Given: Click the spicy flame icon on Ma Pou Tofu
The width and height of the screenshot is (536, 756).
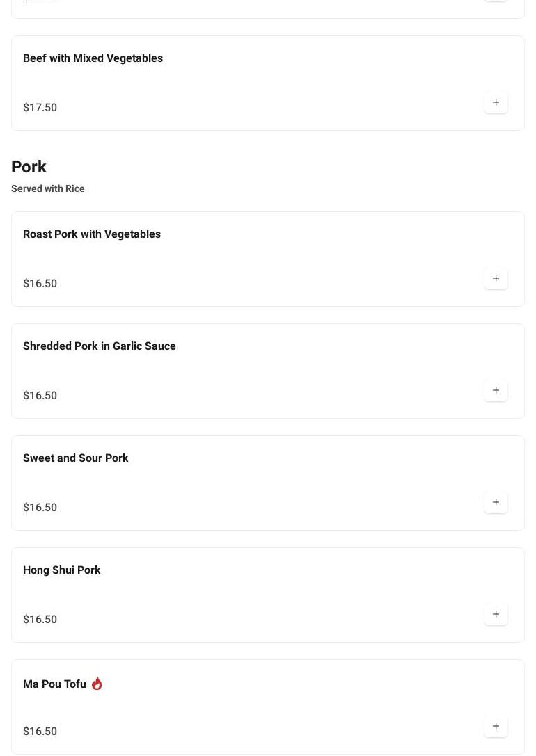Looking at the screenshot, I should click(97, 684).
